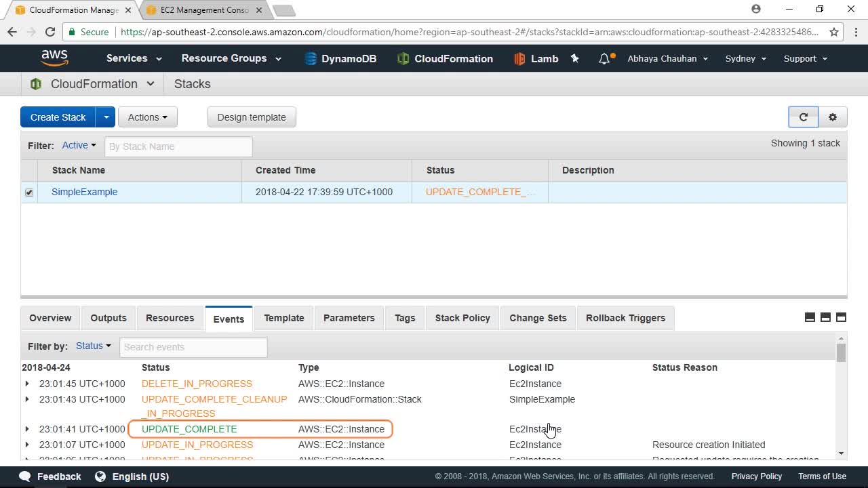Switch to the EC2 Management Console browser tab

click(x=203, y=10)
